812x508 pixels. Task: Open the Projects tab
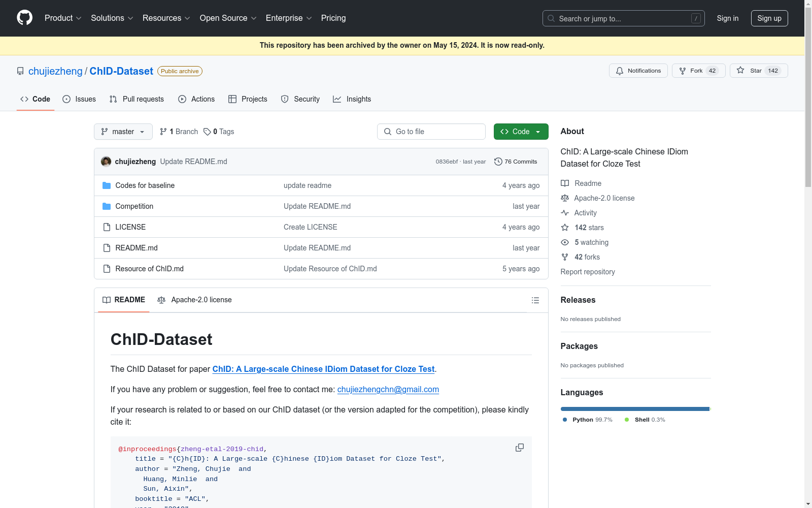coord(248,99)
